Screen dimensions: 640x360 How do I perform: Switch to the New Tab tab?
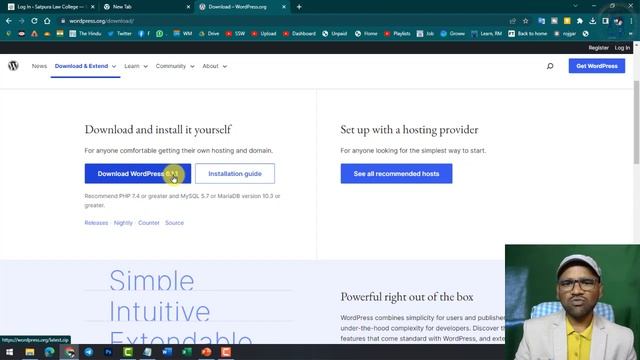pos(146,7)
